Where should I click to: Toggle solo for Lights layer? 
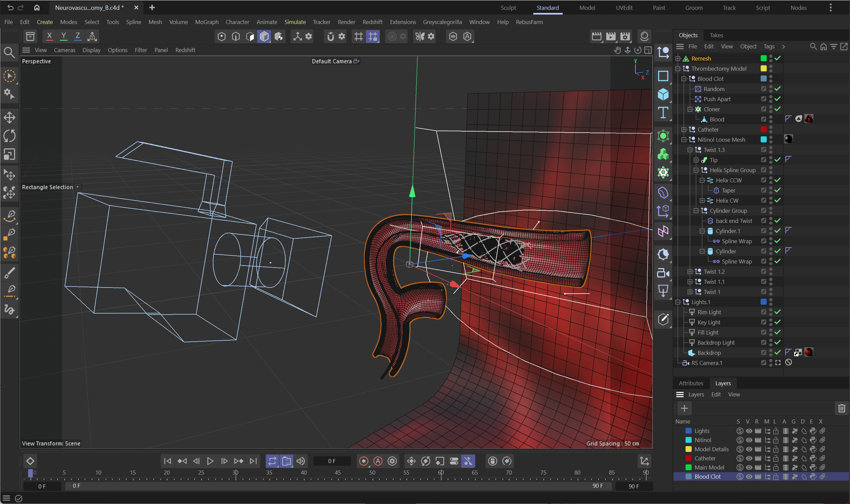point(740,431)
